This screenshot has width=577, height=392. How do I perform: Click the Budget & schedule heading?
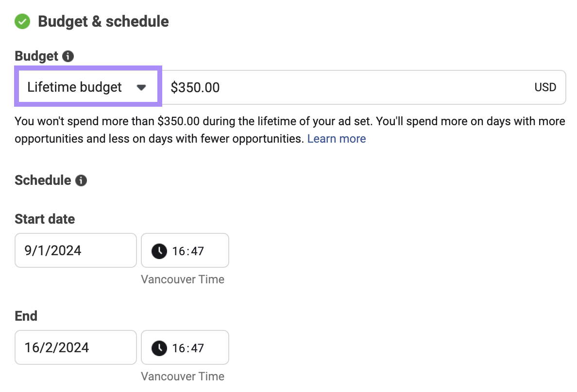(103, 21)
